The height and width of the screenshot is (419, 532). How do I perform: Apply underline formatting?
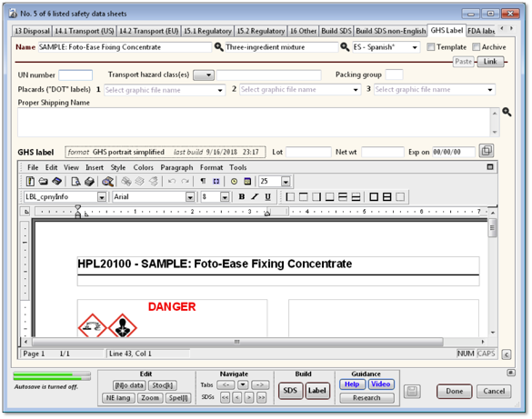267,196
